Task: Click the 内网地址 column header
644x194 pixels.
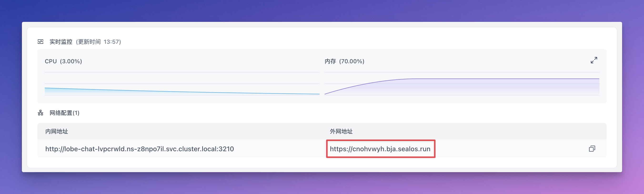Action: (56, 131)
